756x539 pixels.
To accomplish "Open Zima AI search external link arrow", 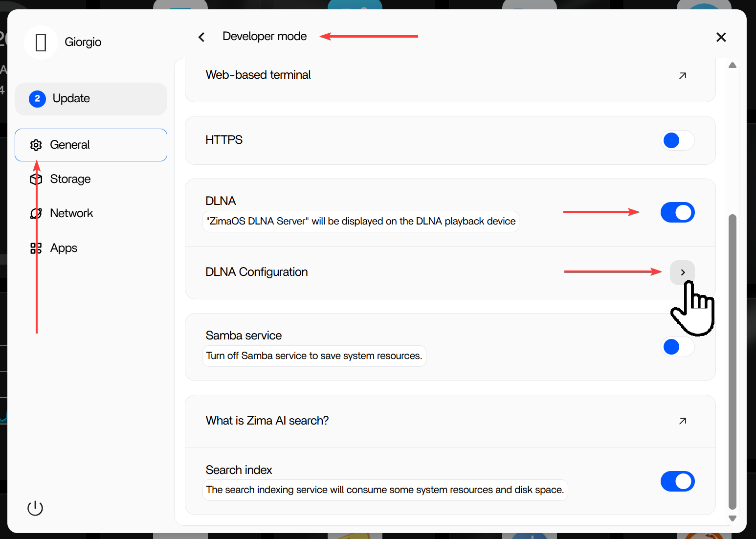I will click(683, 421).
